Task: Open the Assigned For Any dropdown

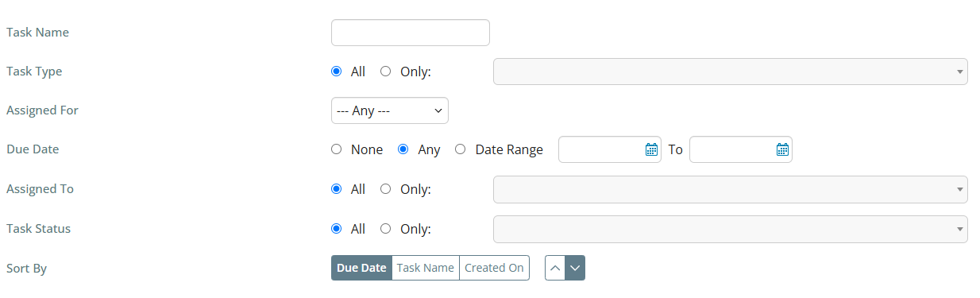Action: [x=390, y=110]
